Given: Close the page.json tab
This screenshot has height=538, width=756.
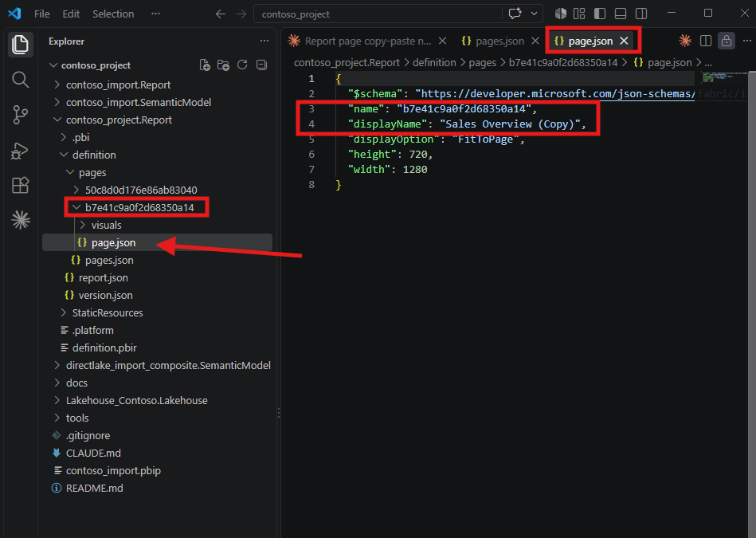Looking at the screenshot, I should [624, 41].
